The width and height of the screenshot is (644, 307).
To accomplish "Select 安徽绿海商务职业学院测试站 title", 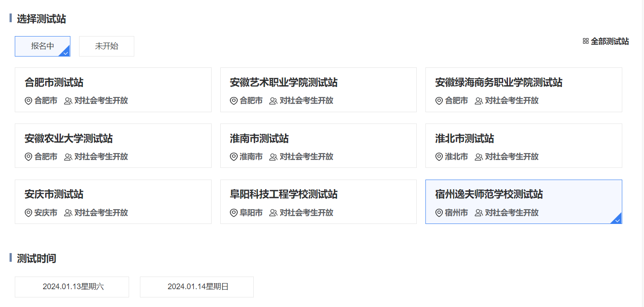I will [x=498, y=83].
